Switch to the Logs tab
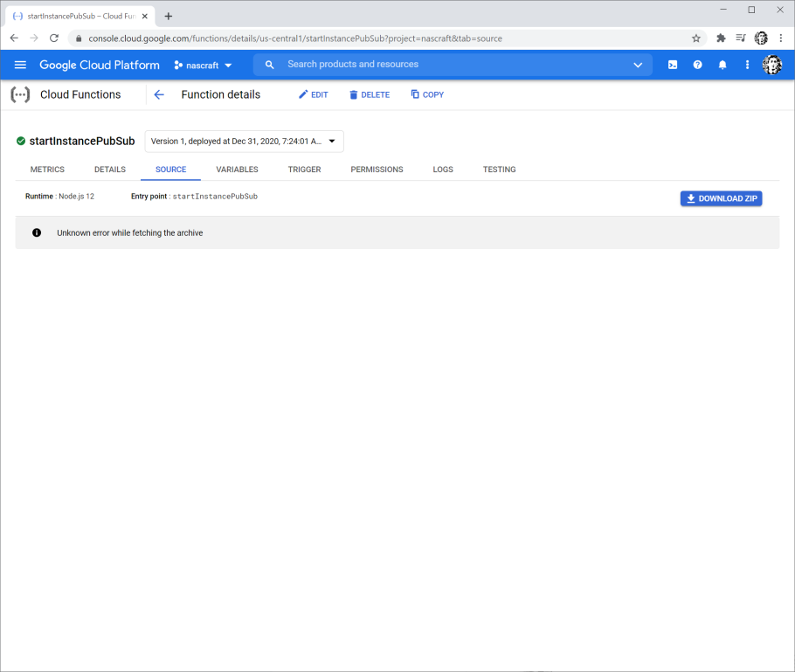Image resolution: width=795 pixels, height=672 pixels. pos(443,170)
